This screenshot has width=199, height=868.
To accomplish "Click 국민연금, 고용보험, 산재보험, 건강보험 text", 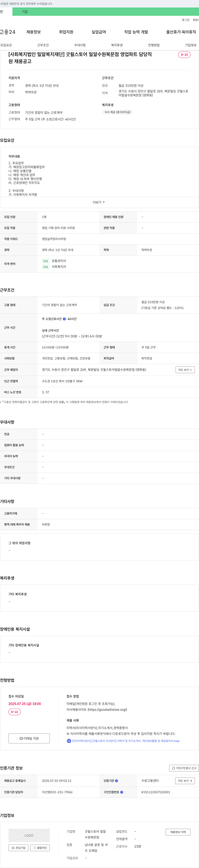I will [66, 359].
